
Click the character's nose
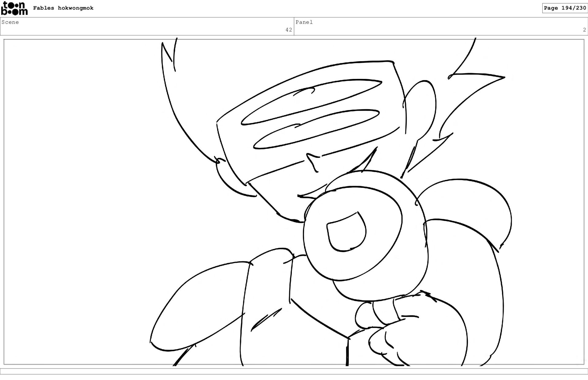click(x=312, y=162)
